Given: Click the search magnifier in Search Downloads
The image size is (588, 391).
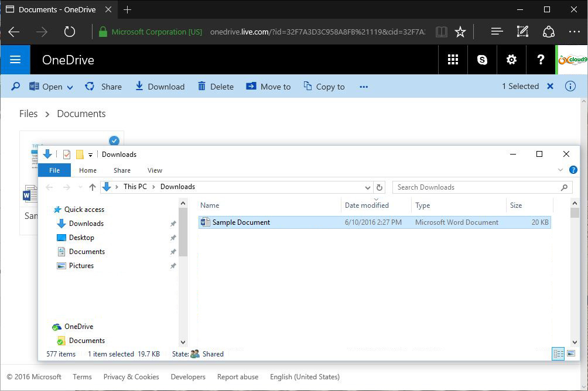Looking at the screenshot, I should [564, 187].
